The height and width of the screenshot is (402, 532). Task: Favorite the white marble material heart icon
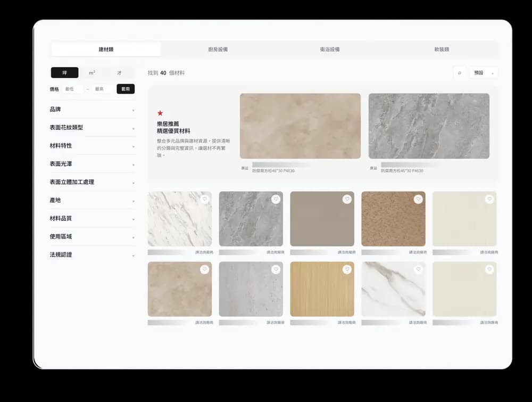click(x=205, y=199)
